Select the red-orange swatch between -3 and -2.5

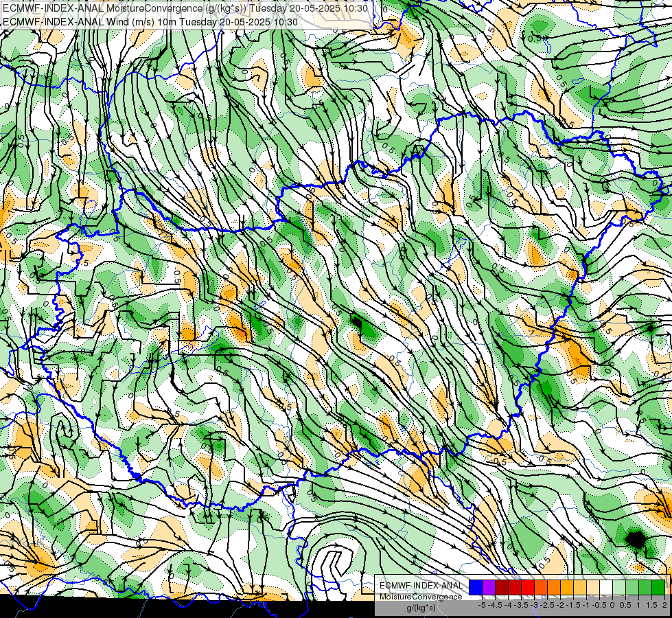pyautogui.click(x=541, y=588)
